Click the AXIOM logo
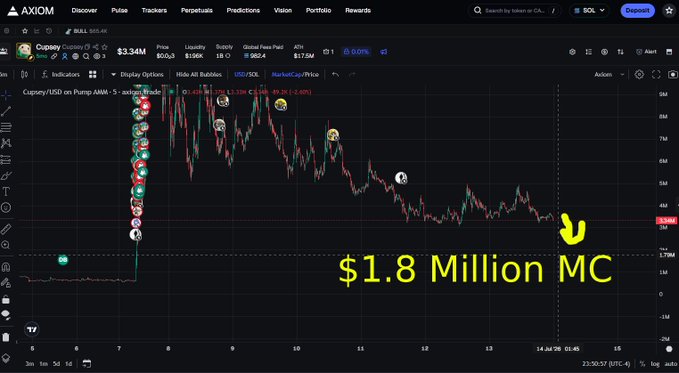This screenshot has height=373, width=679. point(31,10)
